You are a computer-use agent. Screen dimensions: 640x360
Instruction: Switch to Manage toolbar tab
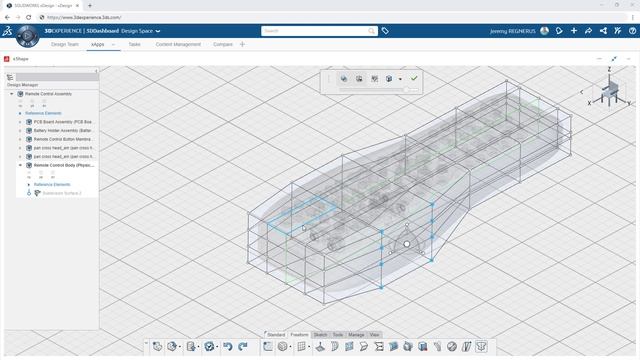pos(356,335)
